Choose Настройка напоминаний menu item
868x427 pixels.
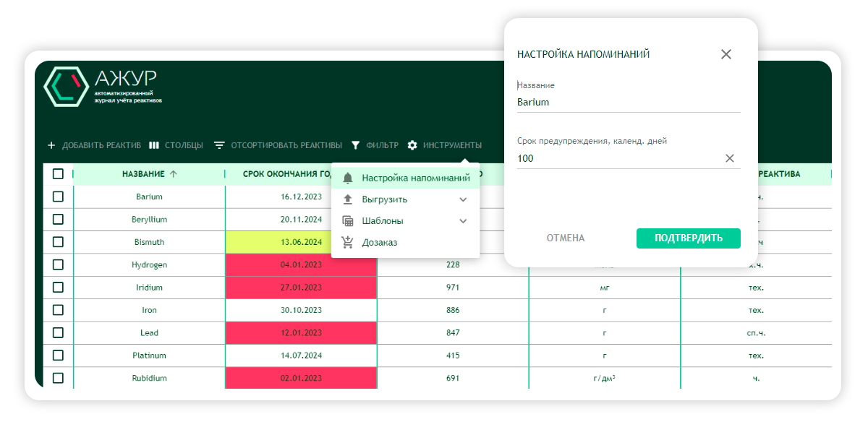point(415,178)
